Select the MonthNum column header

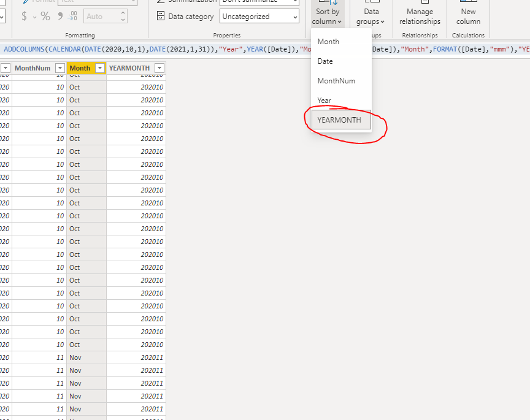pos(33,68)
